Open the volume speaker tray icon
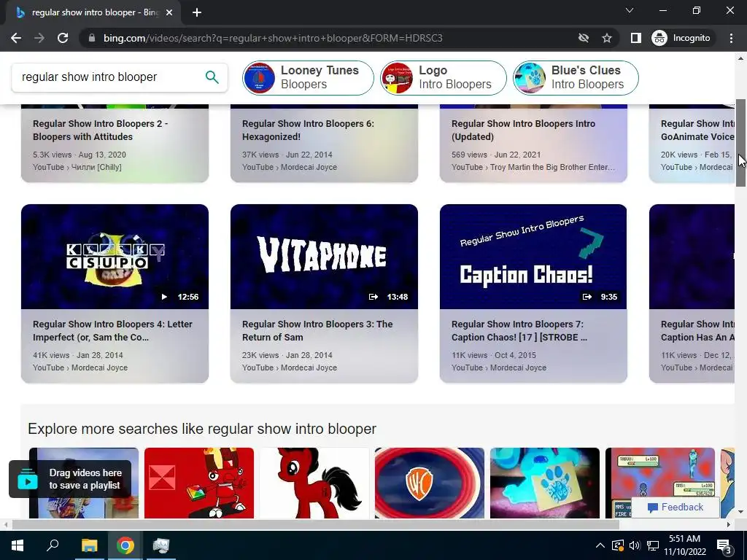 (x=635, y=545)
